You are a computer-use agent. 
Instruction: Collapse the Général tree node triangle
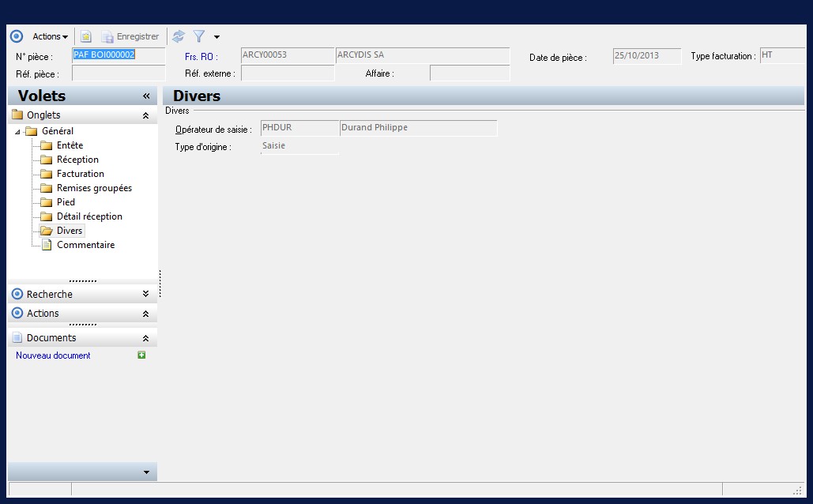(x=17, y=132)
